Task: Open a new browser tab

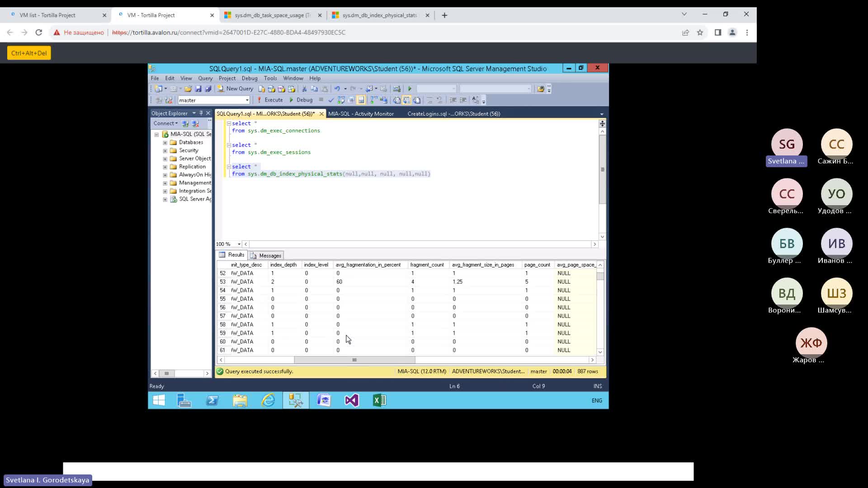Action: [x=444, y=15]
